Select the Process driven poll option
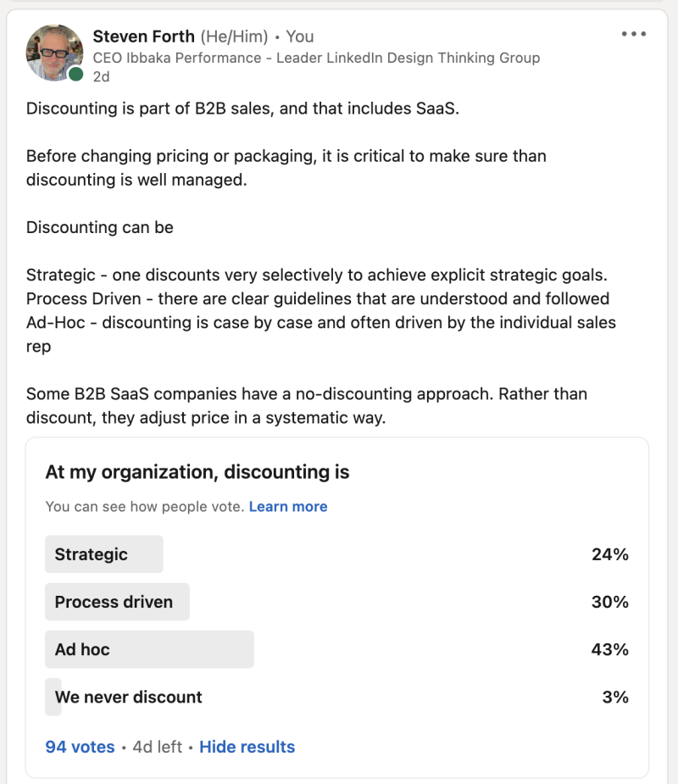Screen dimensions: 678x784 click(117, 601)
